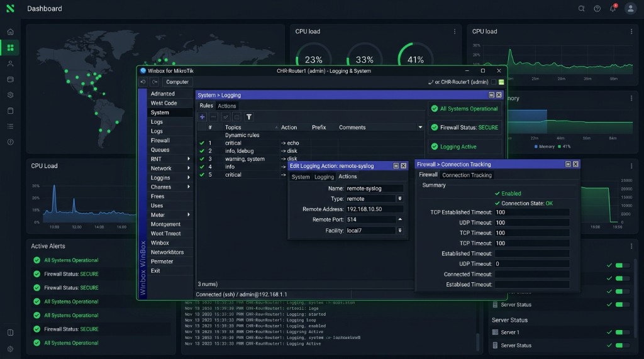The image size is (644, 359).
Task: Expand the Chanres submenu arrow
Action: pyautogui.click(x=189, y=187)
